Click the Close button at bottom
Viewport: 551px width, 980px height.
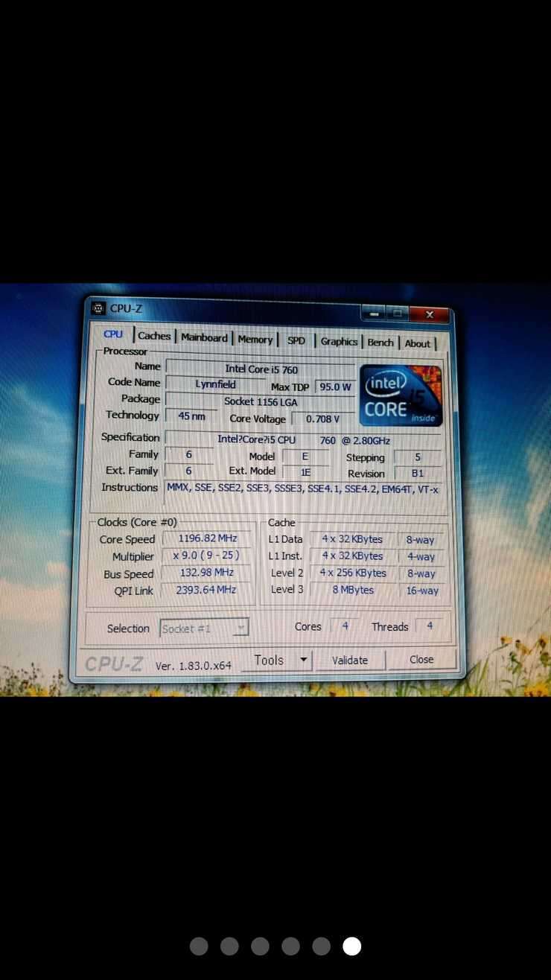tap(421, 660)
